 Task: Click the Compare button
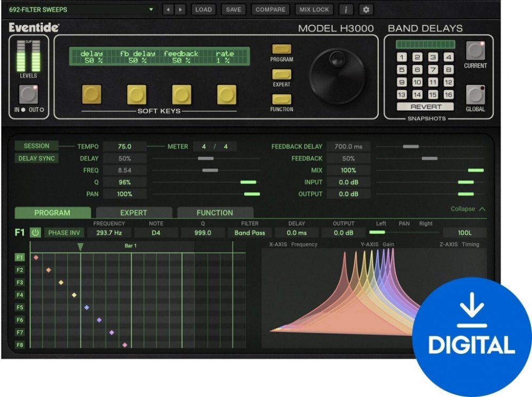270,10
